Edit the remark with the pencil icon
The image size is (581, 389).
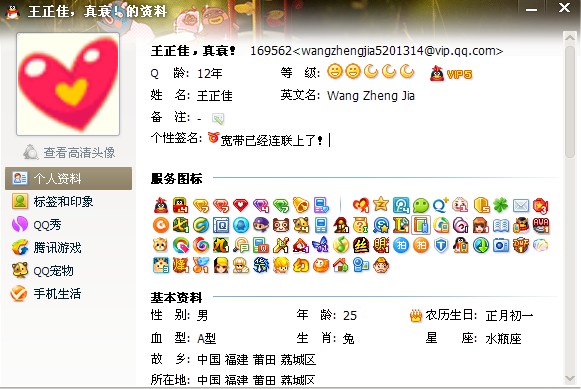218,119
